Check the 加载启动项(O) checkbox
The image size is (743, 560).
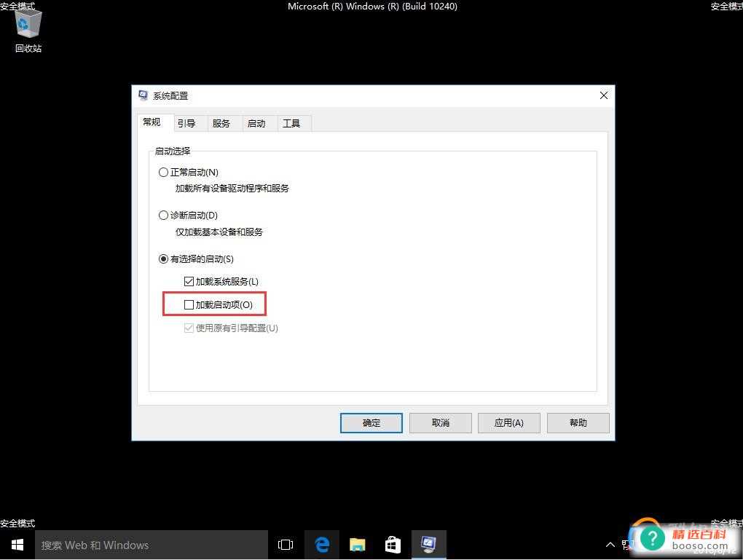189,304
